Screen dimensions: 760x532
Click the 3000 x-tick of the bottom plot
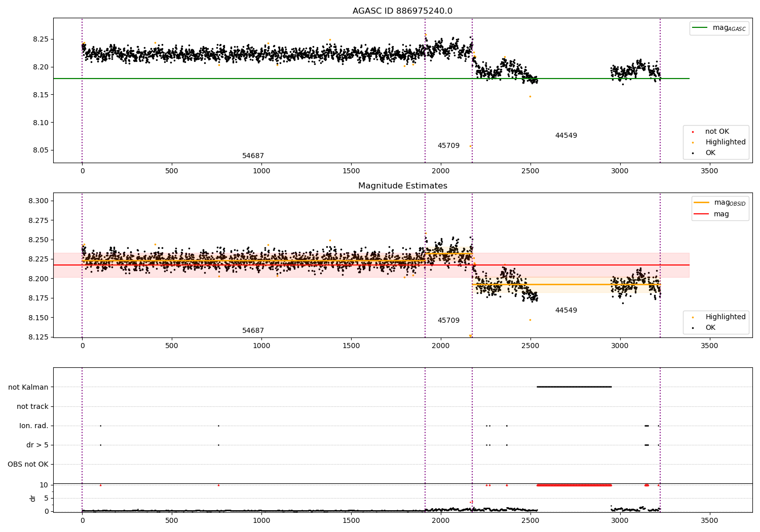point(620,520)
